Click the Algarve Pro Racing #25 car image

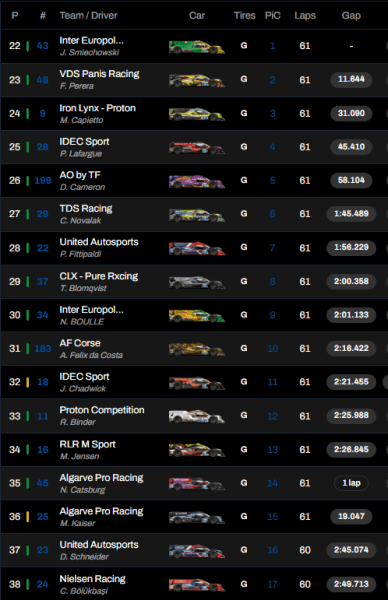click(x=197, y=517)
